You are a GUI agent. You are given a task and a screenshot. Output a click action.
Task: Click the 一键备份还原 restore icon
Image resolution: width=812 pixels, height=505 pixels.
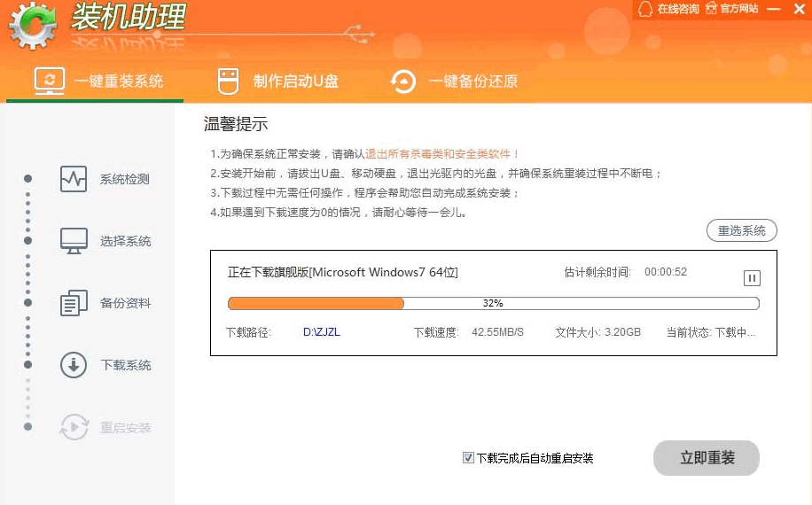click(x=402, y=82)
